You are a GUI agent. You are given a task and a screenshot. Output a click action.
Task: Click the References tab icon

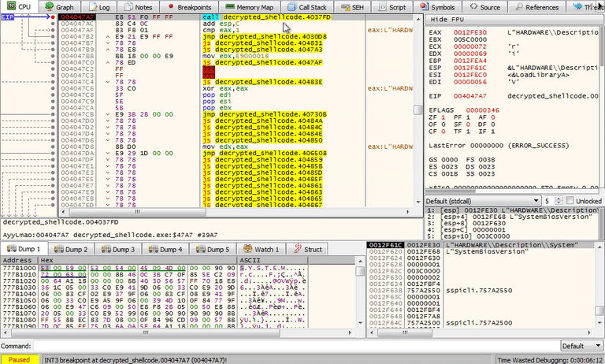[518, 7]
